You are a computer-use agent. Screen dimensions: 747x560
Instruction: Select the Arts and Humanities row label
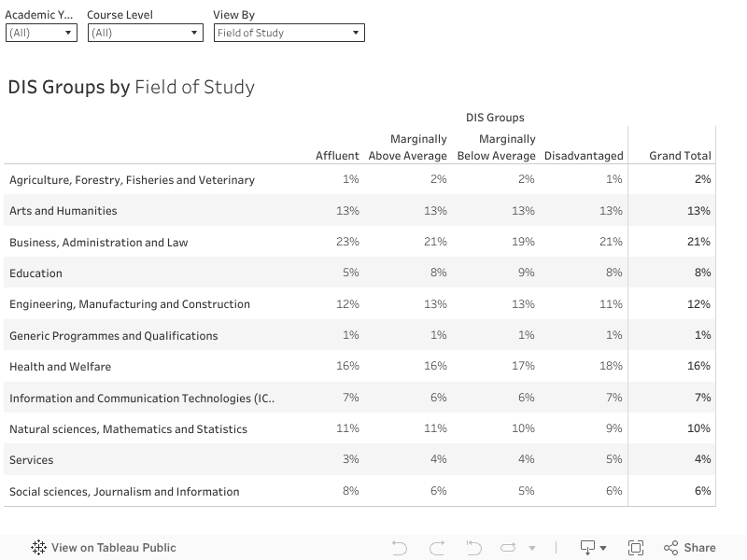pos(63,211)
